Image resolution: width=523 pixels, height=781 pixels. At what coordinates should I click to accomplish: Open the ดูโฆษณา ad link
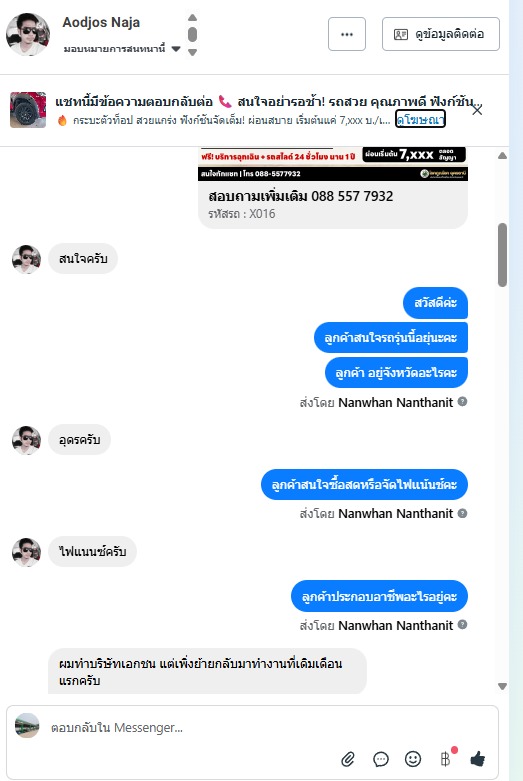tap(420, 120)
